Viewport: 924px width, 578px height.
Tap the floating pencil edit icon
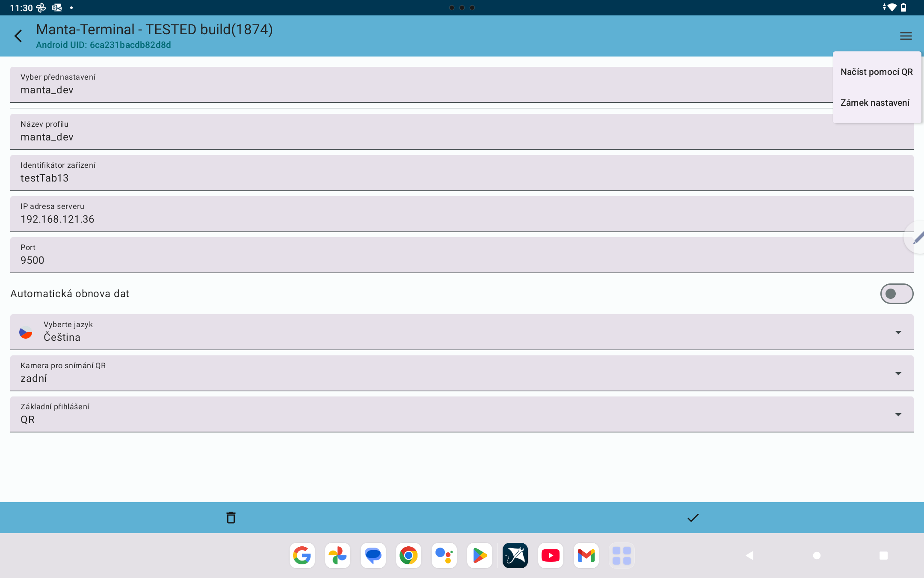tap(917, 238)
